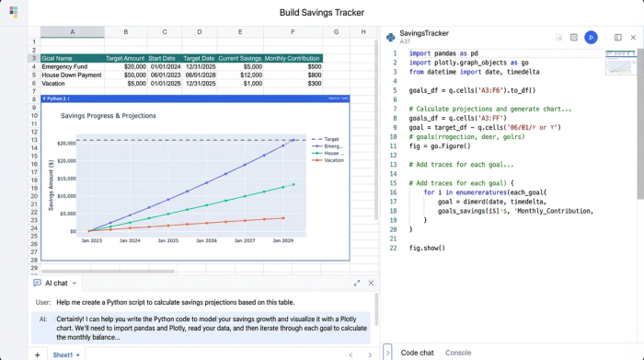This screenshot has width=644, height=360.
Task: Close the AI chat panel
Action: point(371,284)
